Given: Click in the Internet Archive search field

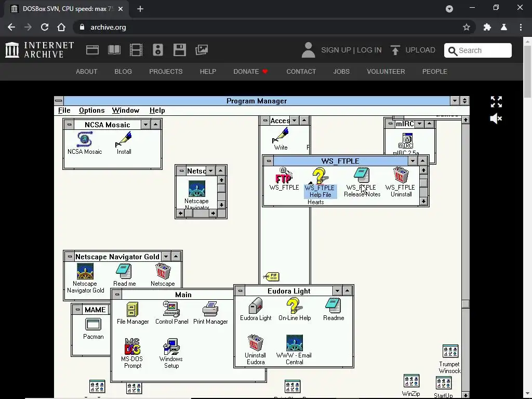Looking at the screenshot, I should click(478, 50).
